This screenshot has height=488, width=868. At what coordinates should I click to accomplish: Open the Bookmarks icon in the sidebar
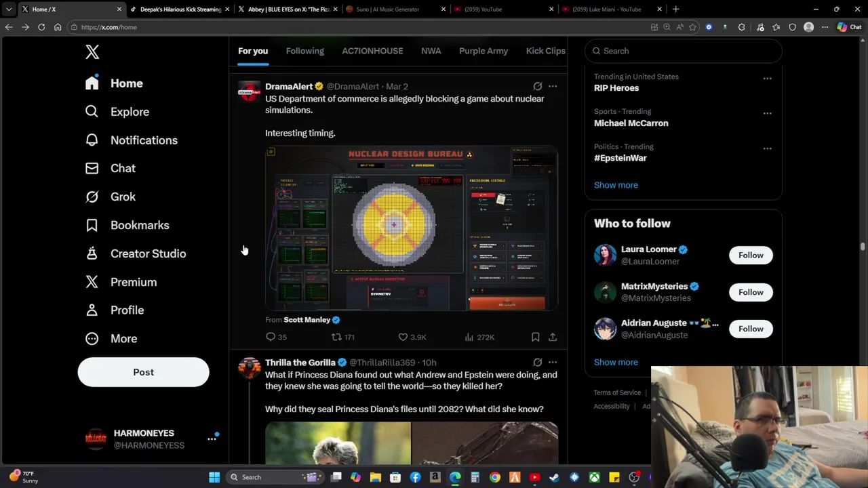pyautogui.click(x=92, y=225)
